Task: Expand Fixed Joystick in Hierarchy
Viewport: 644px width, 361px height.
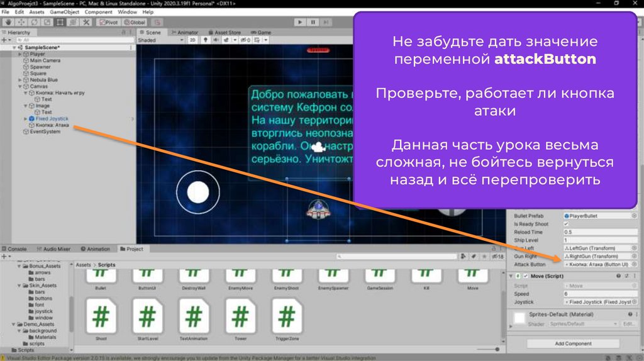Action: tap(25, 119)
